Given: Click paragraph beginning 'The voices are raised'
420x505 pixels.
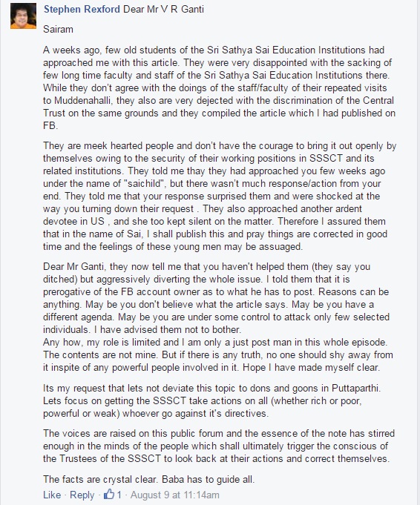Looking at the screenshot, I should click(x=219, y=446).
